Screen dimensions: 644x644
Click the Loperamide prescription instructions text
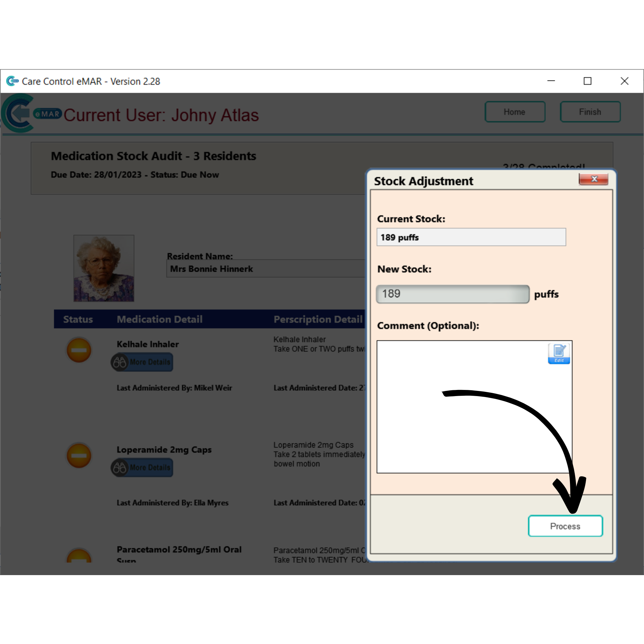319,459
